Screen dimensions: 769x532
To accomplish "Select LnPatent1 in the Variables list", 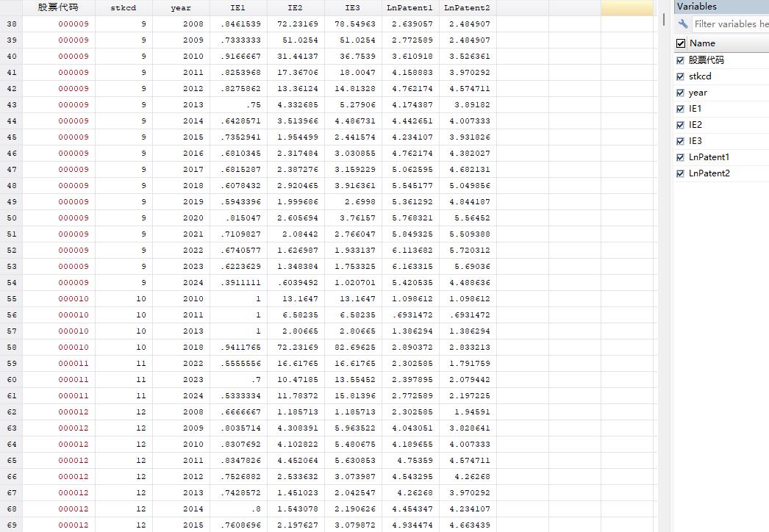I will pyautogui.click(x=709, y=157).
